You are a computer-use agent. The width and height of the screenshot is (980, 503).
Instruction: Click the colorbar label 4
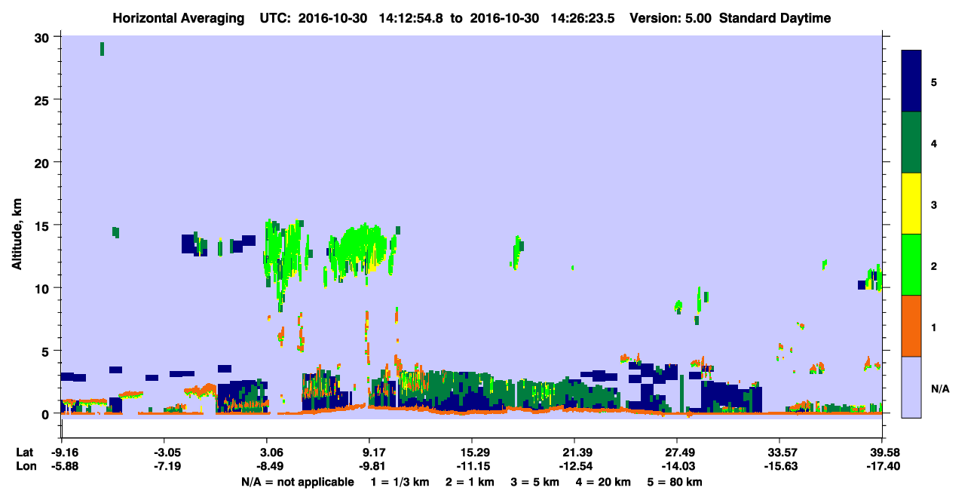coord(933,143)
